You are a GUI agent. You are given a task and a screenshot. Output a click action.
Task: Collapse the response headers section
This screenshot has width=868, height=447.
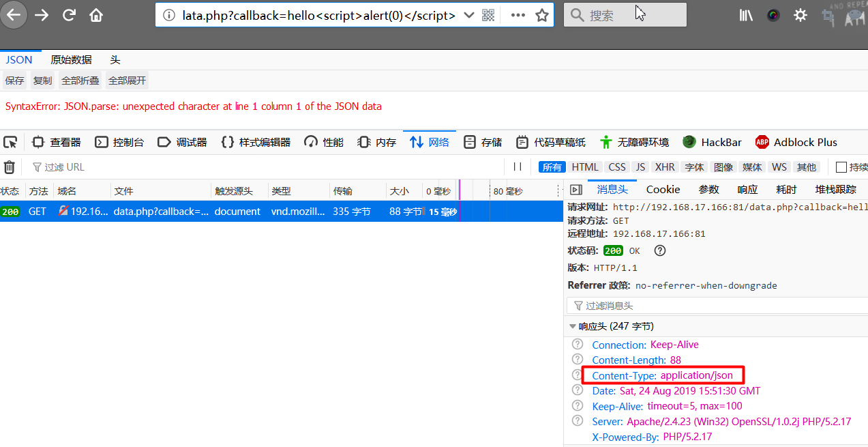(x=573, y=326)
